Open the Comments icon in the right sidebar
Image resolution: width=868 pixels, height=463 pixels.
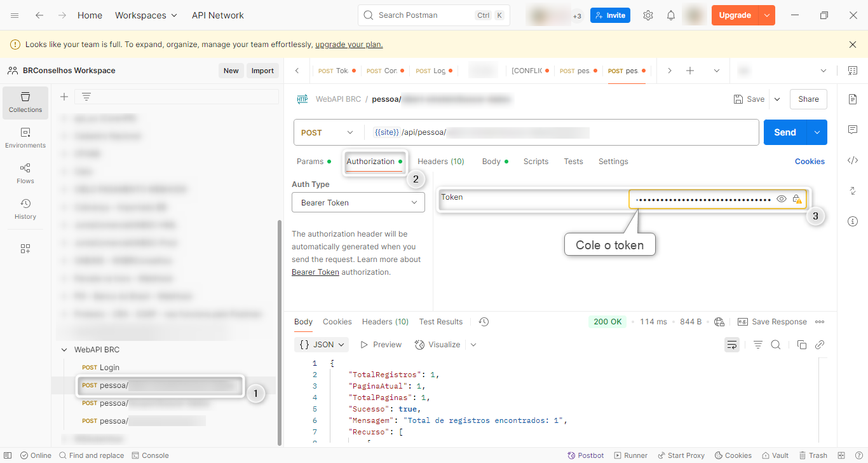(x=853, y=130)
